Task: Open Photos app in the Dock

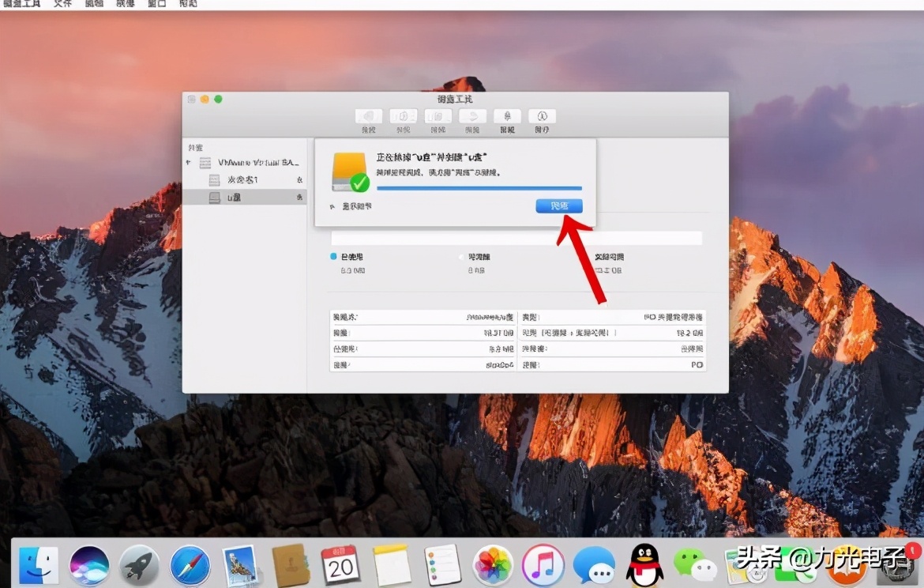Action: click(494, 564)
